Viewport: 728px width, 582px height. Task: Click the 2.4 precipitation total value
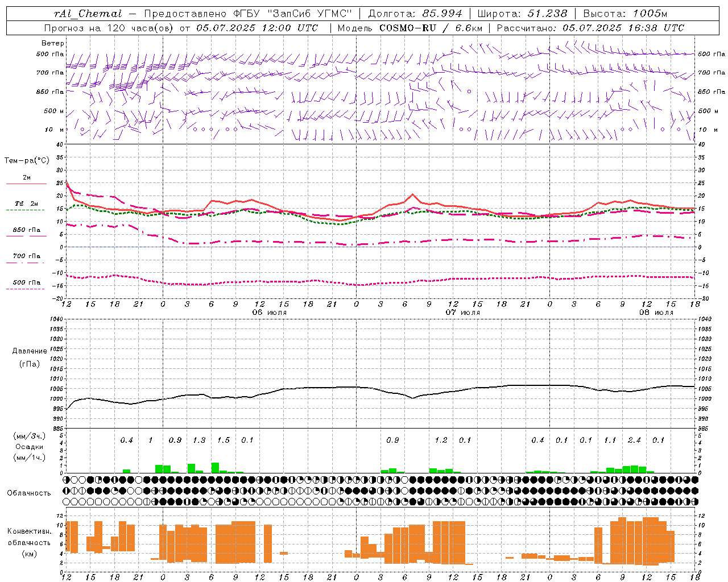pos(634,440)
